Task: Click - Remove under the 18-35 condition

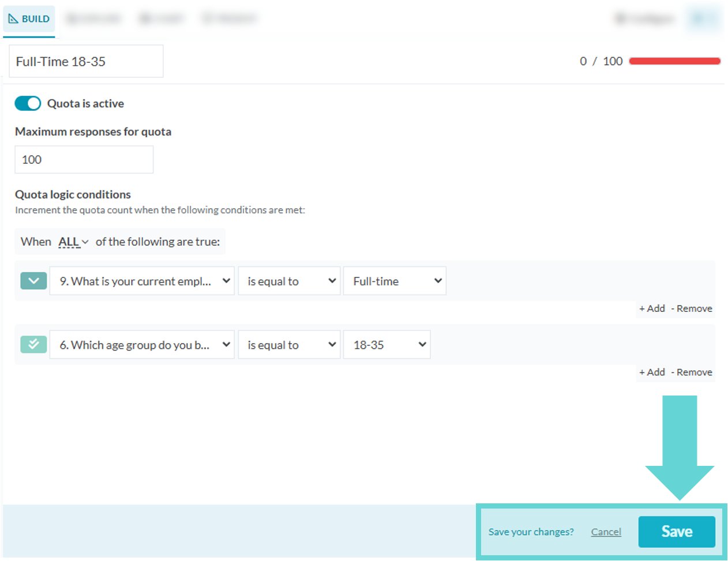Action: tap(692, 372)
